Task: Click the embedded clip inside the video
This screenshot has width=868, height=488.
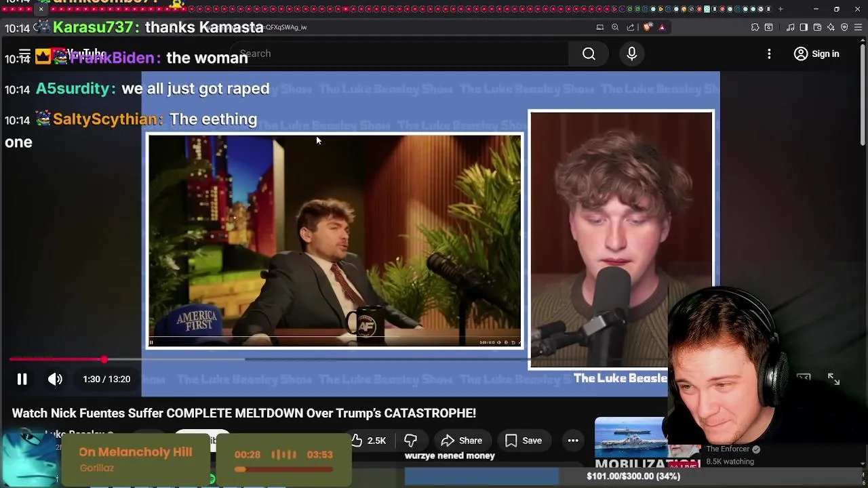Action: point(335,241)
